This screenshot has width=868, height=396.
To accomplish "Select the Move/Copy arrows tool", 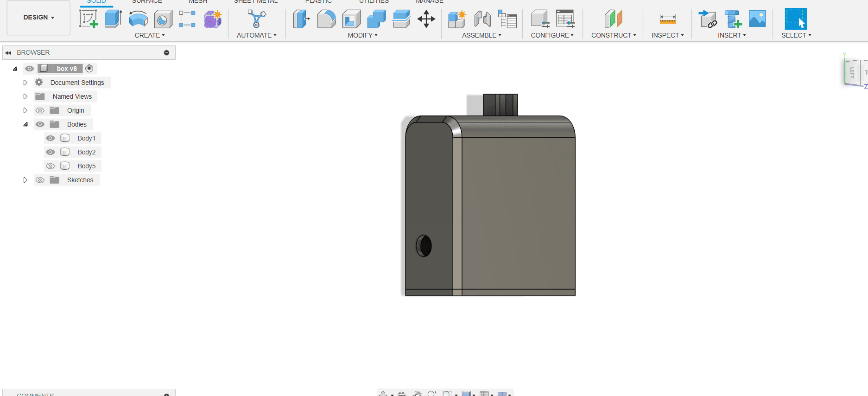I will (x=426, y=19).
